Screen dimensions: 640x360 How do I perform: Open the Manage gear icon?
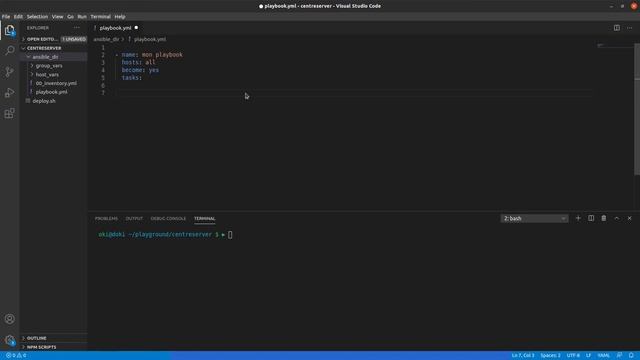[x=9, y=340]
